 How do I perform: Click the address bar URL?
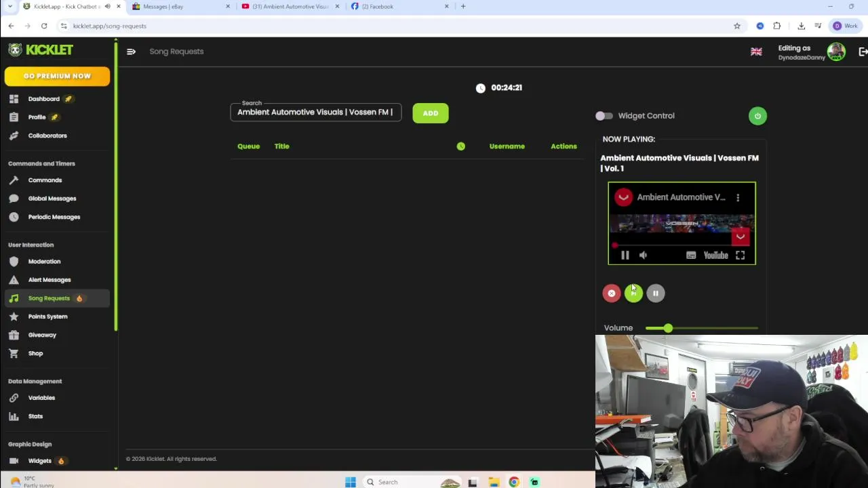tap(110, 26)
